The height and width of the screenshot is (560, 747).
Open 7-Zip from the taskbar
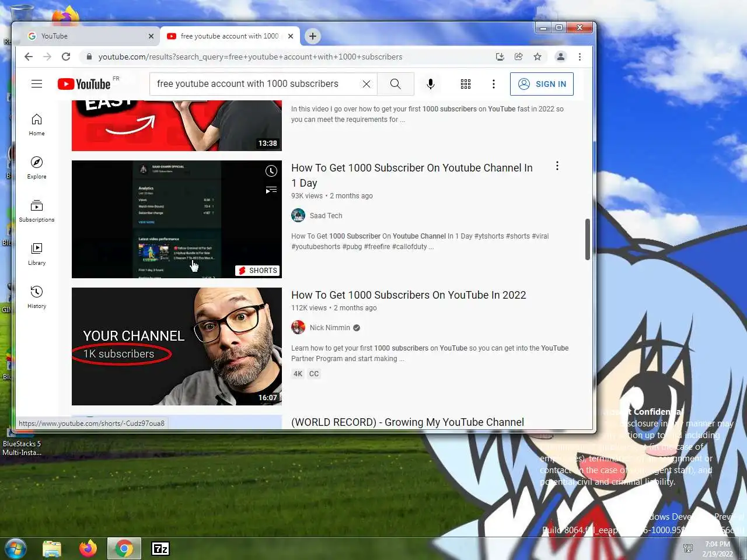(160, 549)
